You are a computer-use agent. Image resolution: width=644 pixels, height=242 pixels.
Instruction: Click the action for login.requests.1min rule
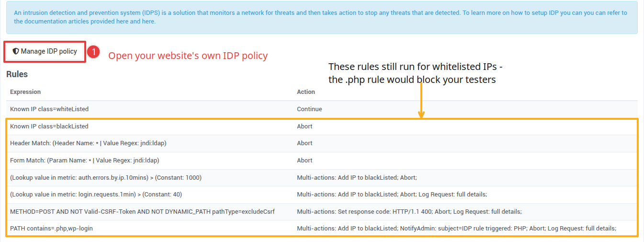(x=392, y=194)
